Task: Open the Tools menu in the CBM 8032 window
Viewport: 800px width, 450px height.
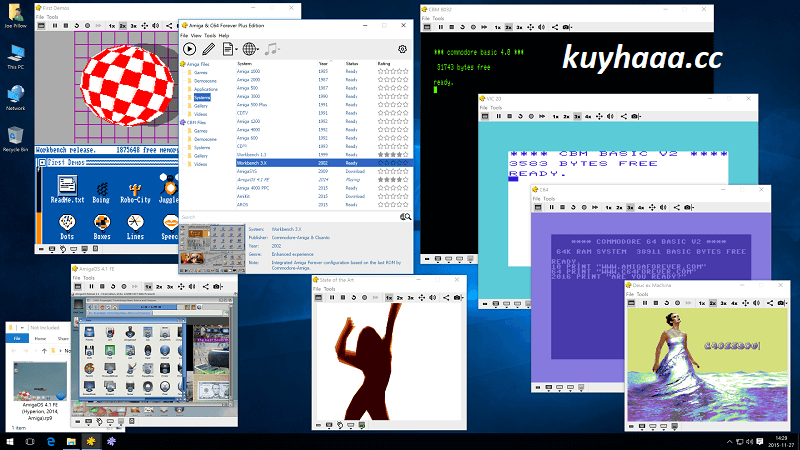Action: point(438,18)
